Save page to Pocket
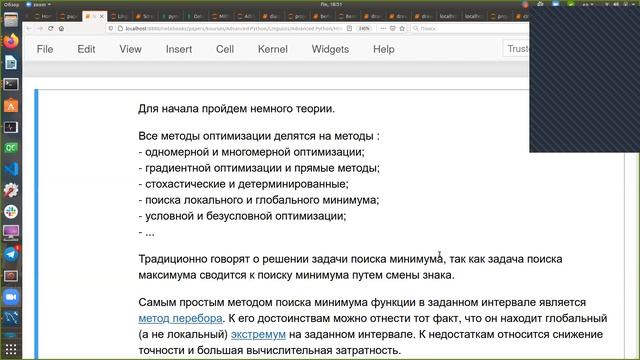Viewport: 640px width, 360px height. (393, 29)
